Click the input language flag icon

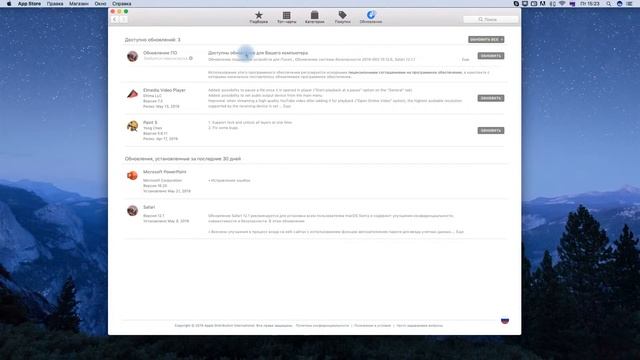tap(572, 4)
